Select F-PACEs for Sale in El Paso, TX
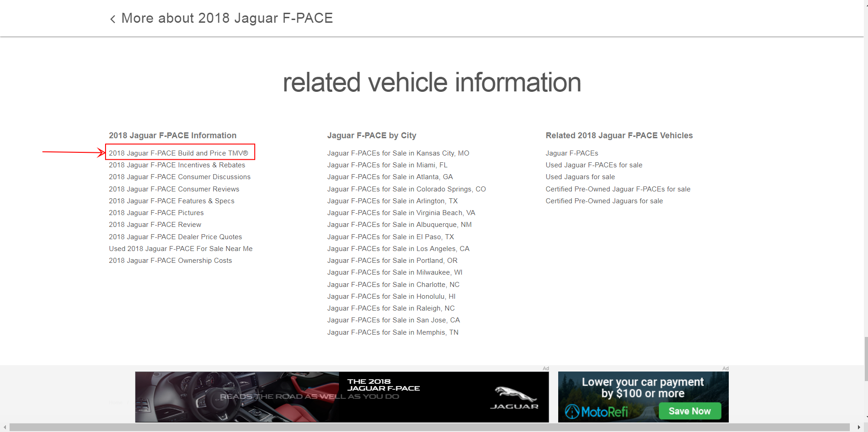Image resolution: width=868 pixels, height=432 pixels. click(x=390, y=237)
